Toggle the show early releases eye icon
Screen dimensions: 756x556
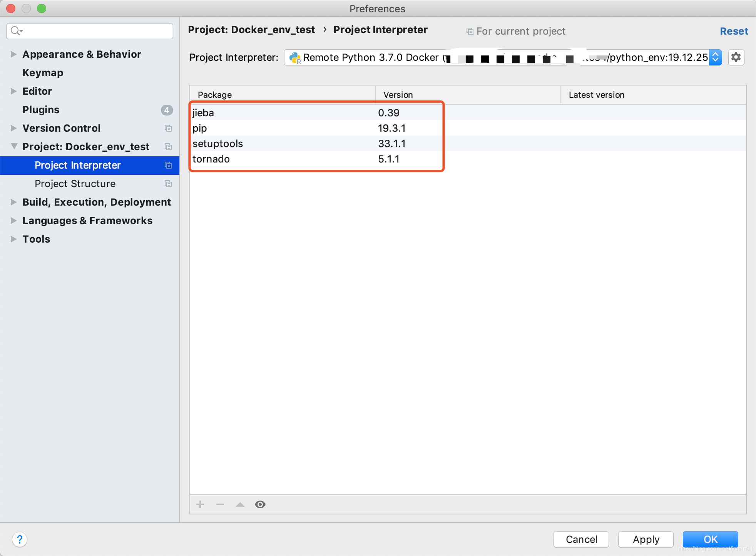pyautogui.click(x=260, y=504)
